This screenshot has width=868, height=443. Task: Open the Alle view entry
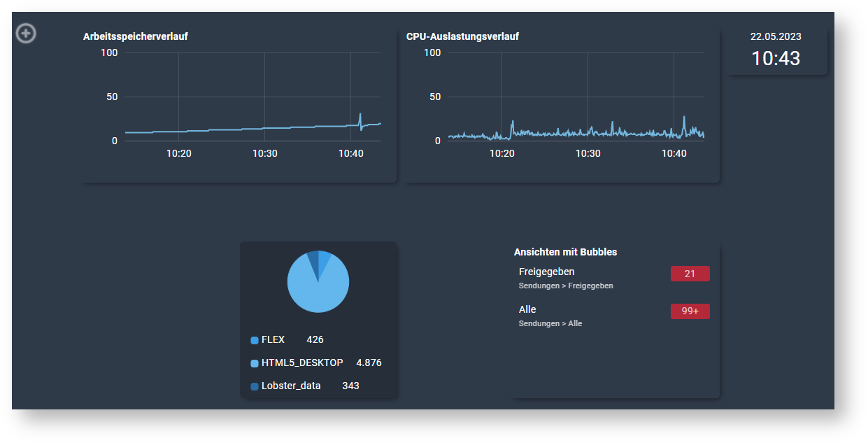pos(527,309)
